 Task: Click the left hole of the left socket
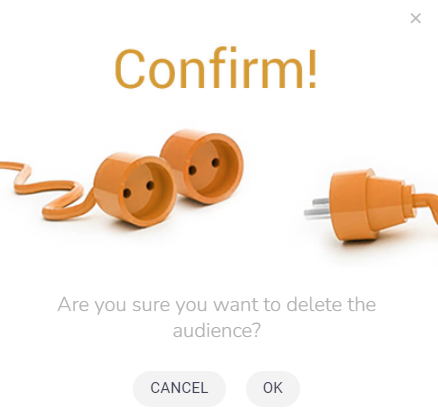[x=127, y=193]
